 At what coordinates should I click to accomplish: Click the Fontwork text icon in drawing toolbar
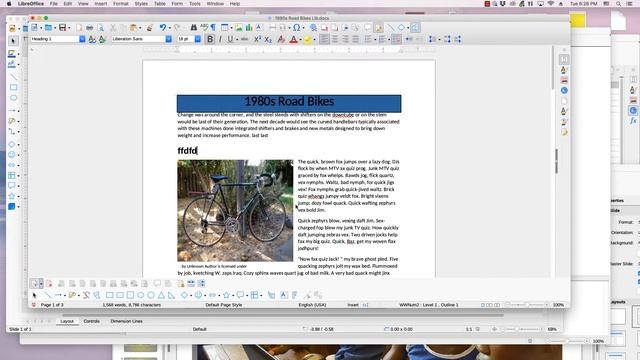pos(294,295)
